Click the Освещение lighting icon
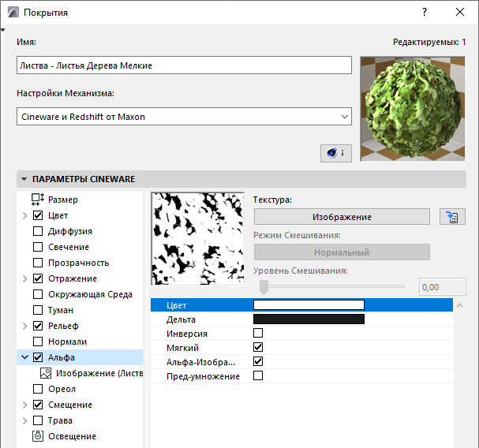This screenshot has width=479, height=448. [38, 436]
